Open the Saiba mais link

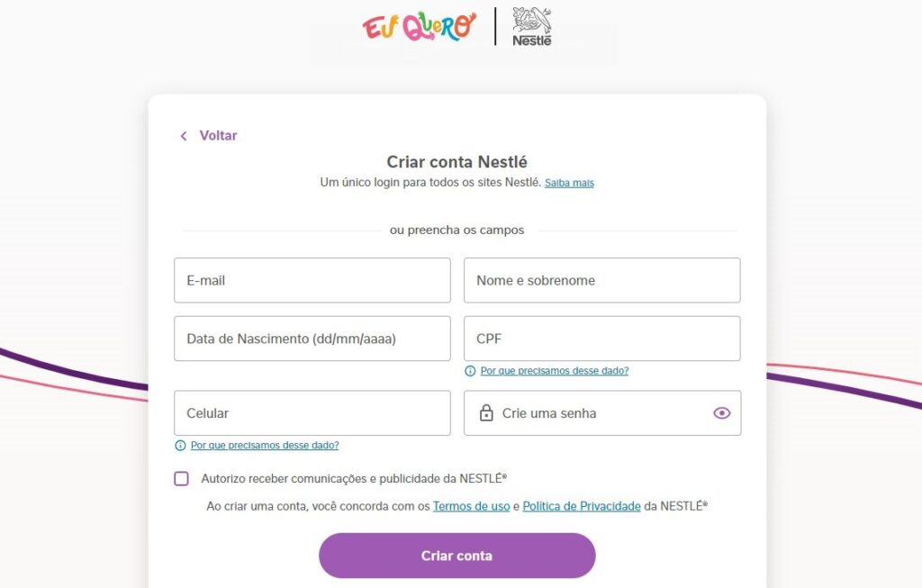tap(569, 183)
